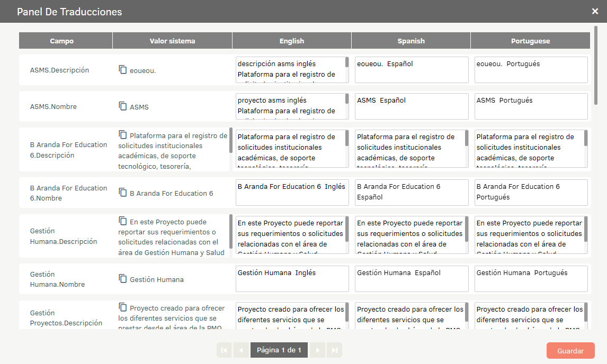Edit Portuguese field 'ASMS Portugués'
This screenshot has width=607, height=364.
531,106
